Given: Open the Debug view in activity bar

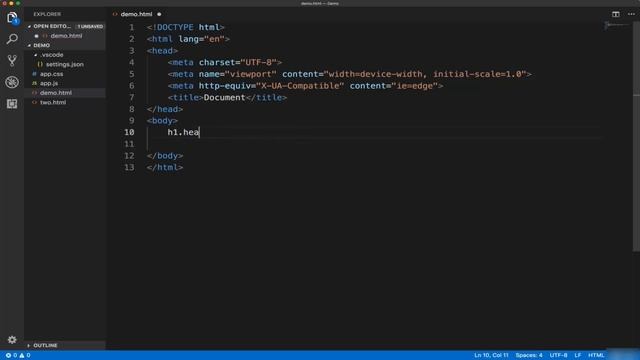Looking at the screenshot, I should [x=12, y=82].
